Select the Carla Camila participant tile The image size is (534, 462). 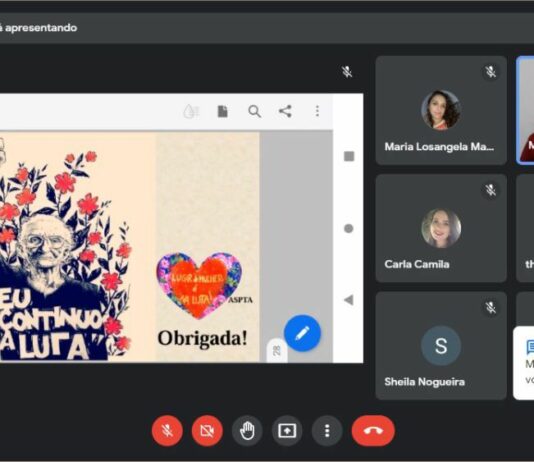(441, 228)
